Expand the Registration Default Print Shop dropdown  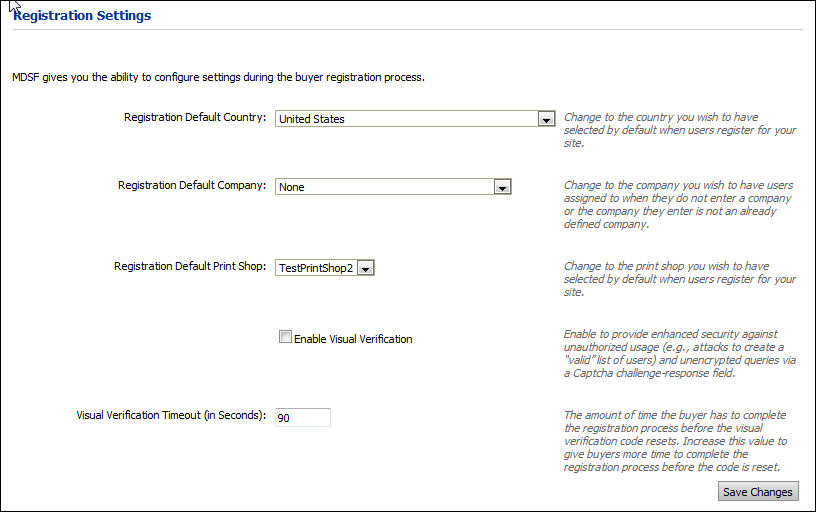[x=316, y=268]
